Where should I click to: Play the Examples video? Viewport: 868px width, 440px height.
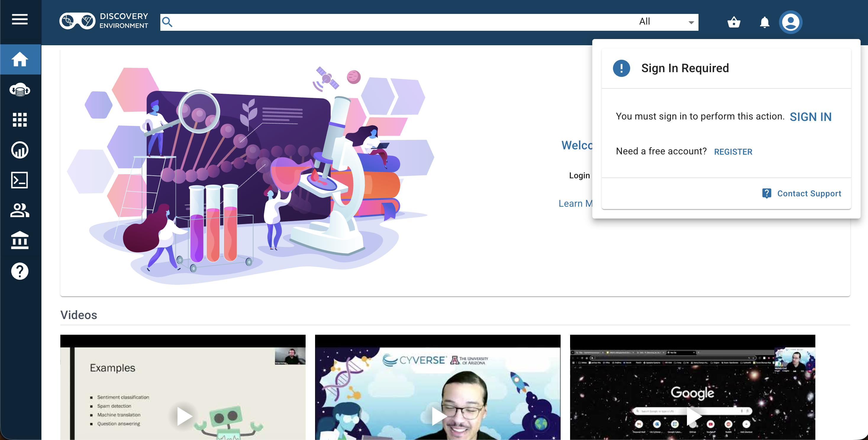coord(184,416)
